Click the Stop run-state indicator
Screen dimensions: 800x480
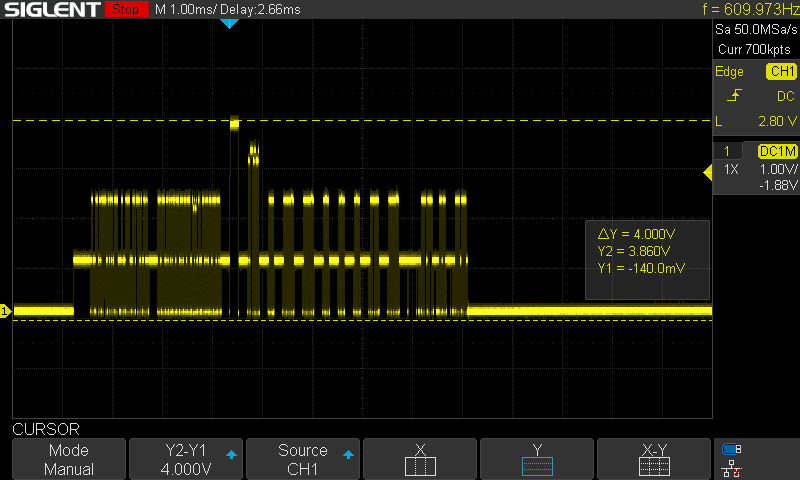coord(127,9)
